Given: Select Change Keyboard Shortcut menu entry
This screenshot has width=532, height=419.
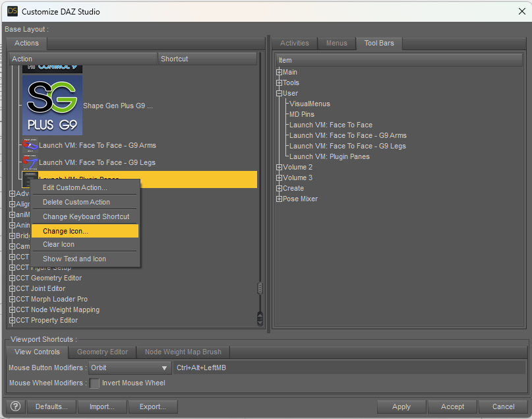Looking at the screenshot, I should click(85, 216).
